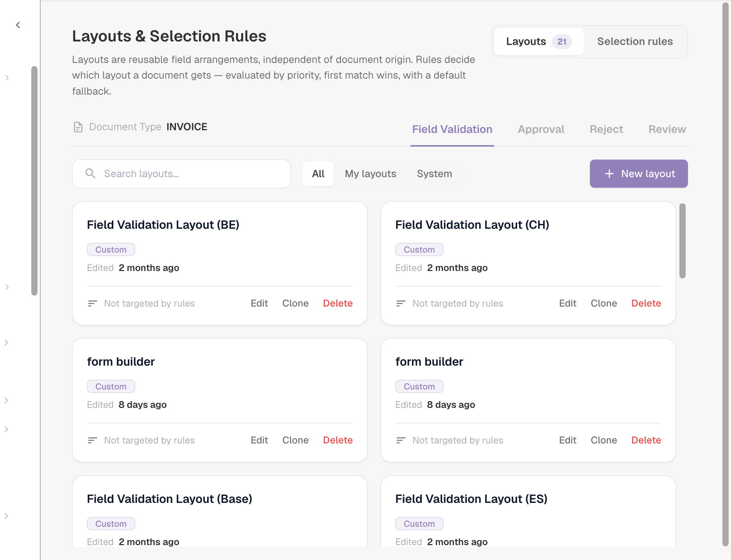731x560 pixels.
Task: Clone Field Validation Layout (CH)
Action: (604, 303)
